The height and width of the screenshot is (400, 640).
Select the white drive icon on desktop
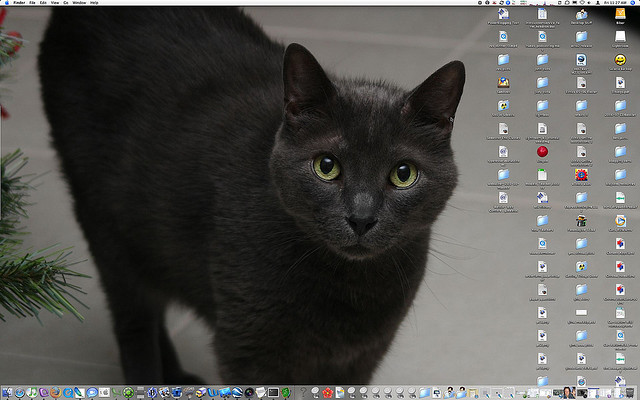[620, 36]
